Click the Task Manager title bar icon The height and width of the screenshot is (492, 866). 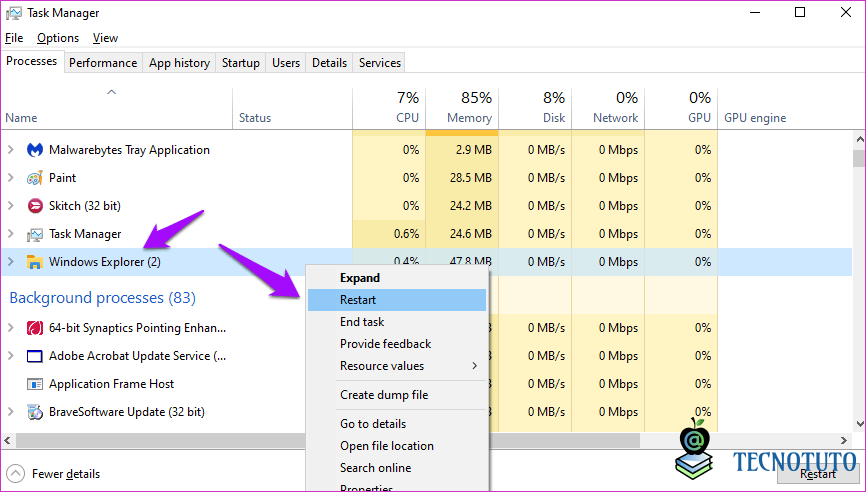coord(14,13)
